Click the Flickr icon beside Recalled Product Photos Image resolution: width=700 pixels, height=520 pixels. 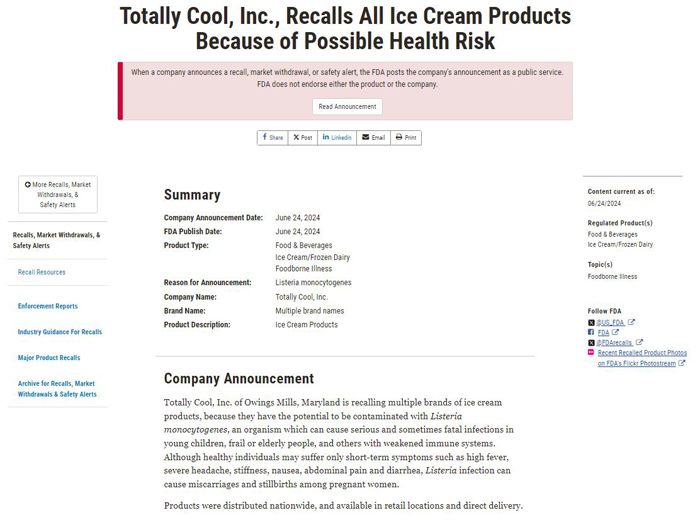tap(591, 353)
